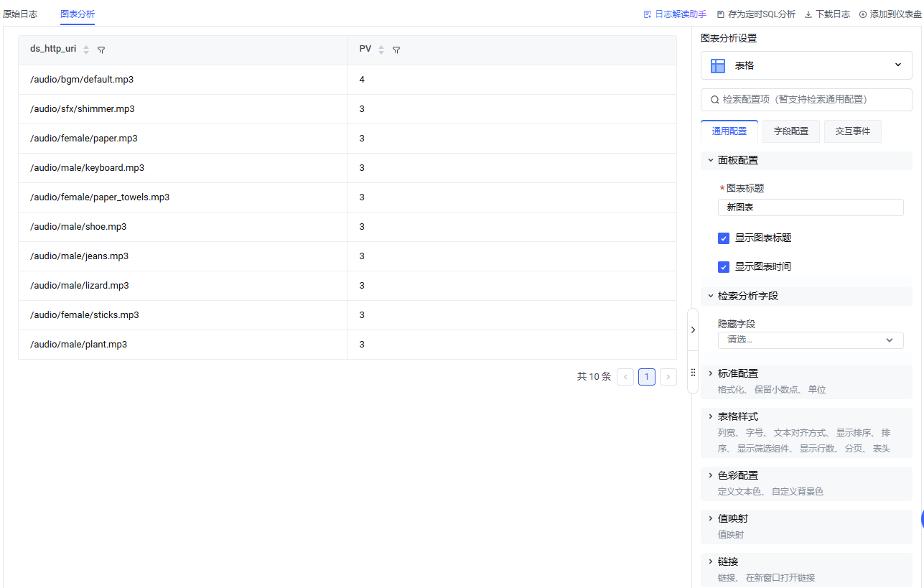924x588 pixels.
Task: Sort the table by PV column arrows
Action: pos(381,50)
